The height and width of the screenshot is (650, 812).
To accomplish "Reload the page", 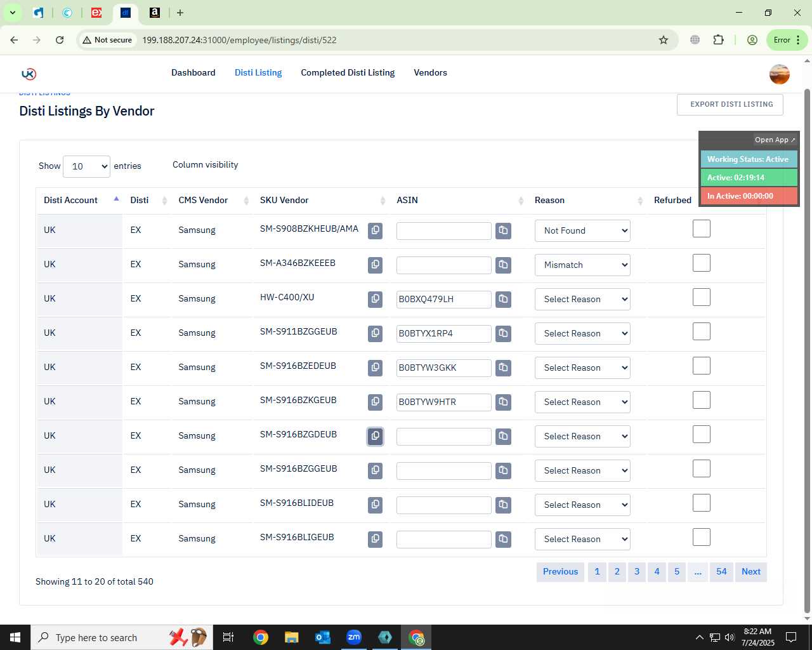I will click(x=60, y=40).
